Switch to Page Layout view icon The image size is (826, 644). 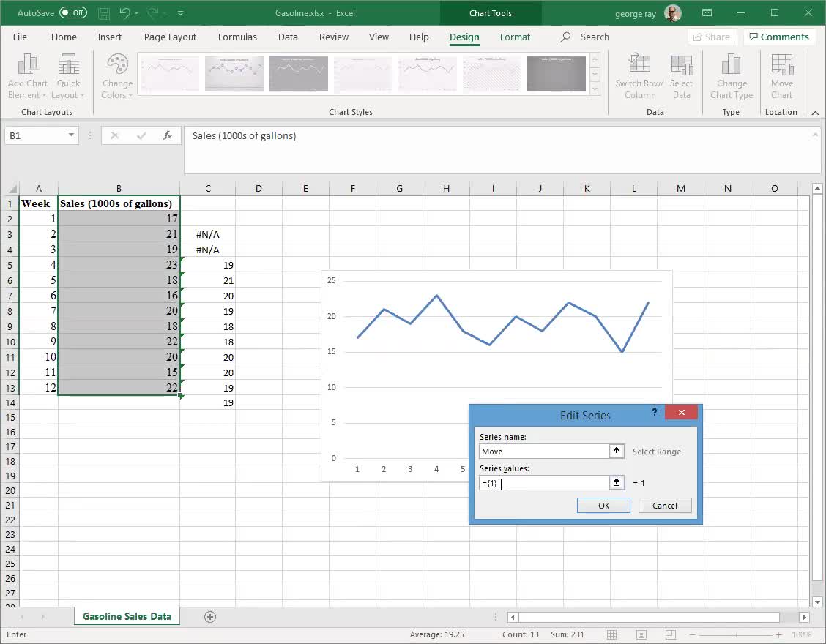(x=641, y=634)
